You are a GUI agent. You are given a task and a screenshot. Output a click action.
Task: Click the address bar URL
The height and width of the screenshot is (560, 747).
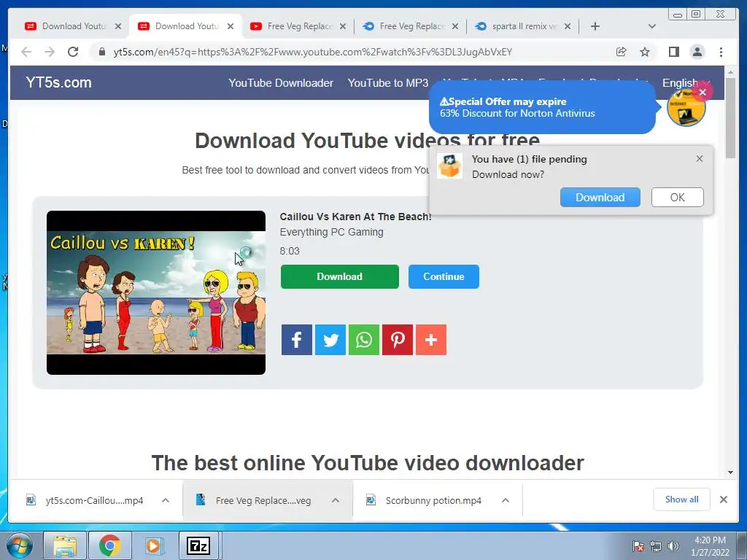312,52
